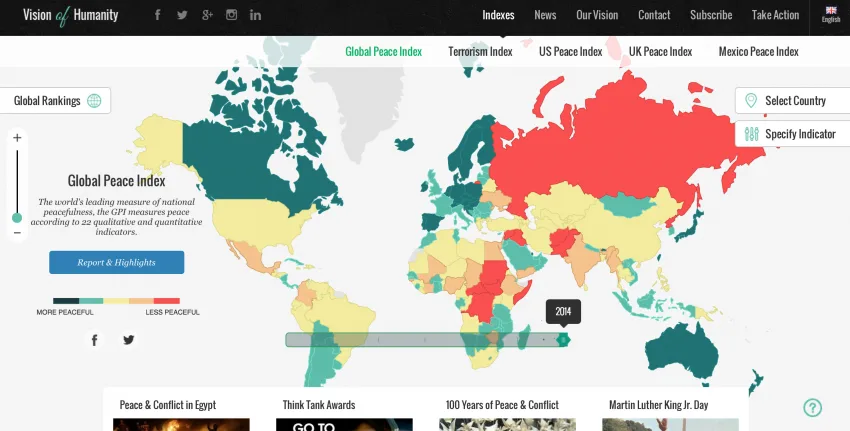Click the location pin icon beside Select Country
Viewport: 850px width, 431px height.
[x=751, y=101]
